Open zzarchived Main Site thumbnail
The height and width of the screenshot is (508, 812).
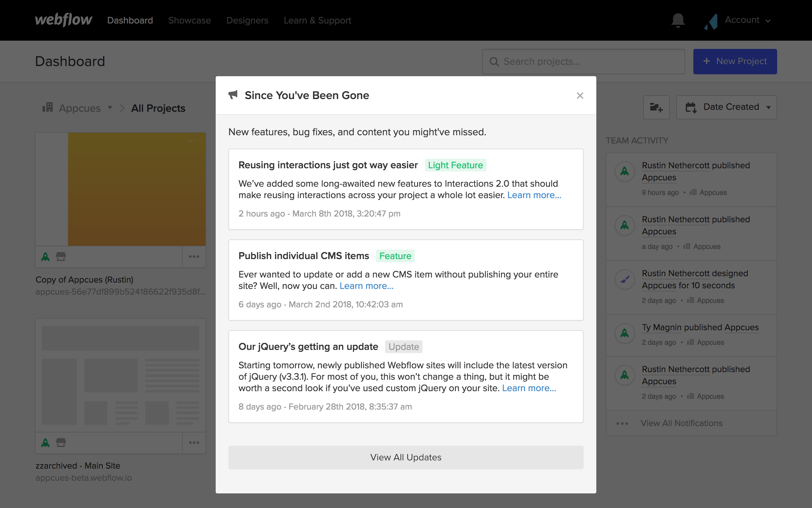point(121,375)
